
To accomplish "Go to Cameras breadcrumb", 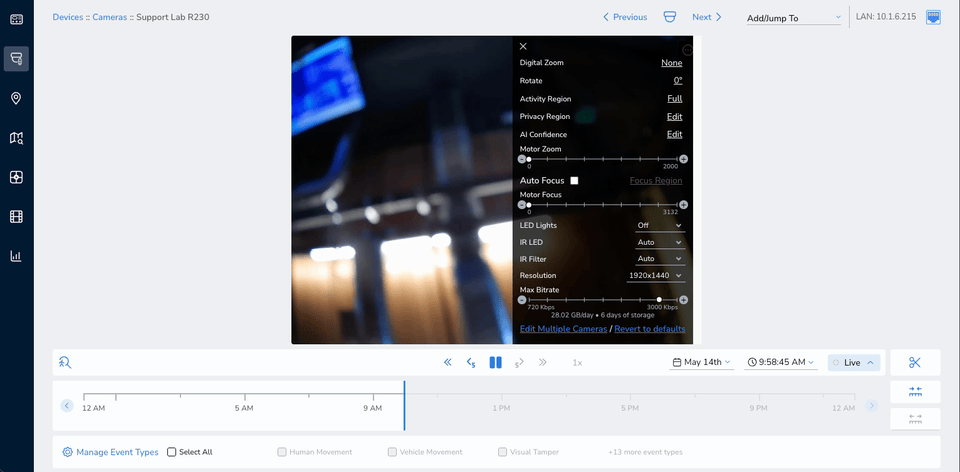I will coord(110,17).
